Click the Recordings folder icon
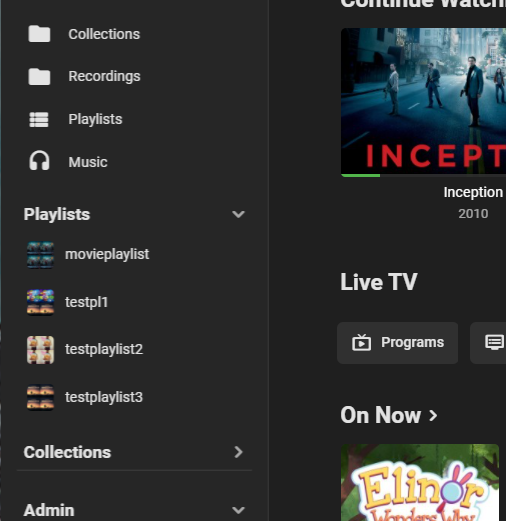 (39, 76)
